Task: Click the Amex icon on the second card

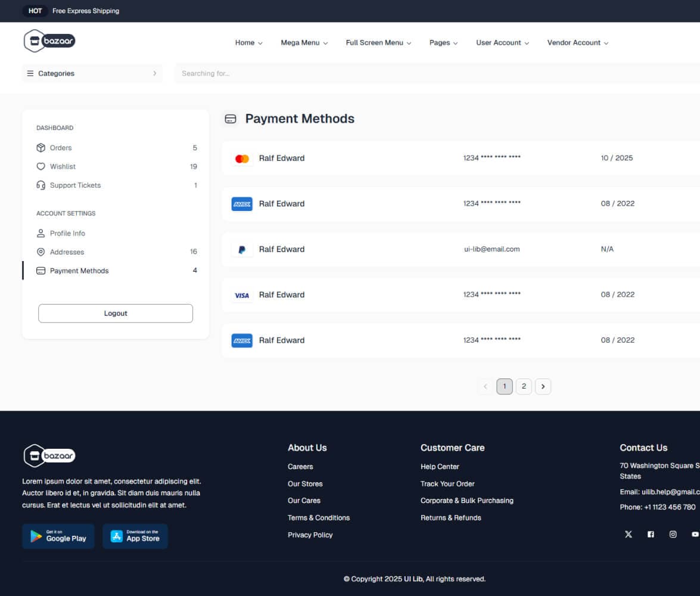Action: tap(242, 203)
